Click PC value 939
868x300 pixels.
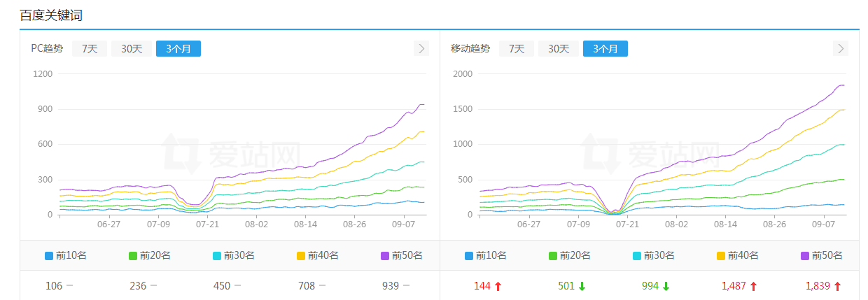pyautogui.click(x=391, y=286)
